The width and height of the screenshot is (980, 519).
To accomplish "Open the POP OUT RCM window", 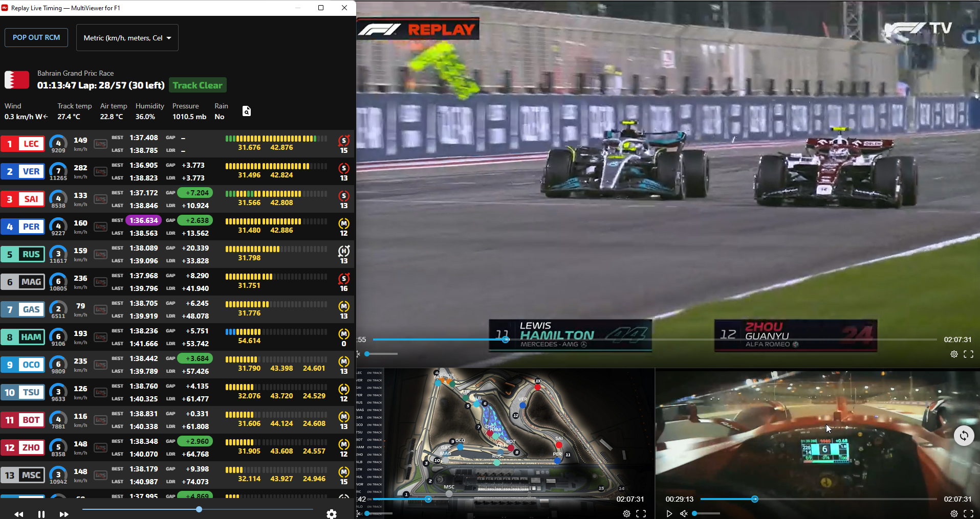I will pyautogui.click(x=36, y=37).
